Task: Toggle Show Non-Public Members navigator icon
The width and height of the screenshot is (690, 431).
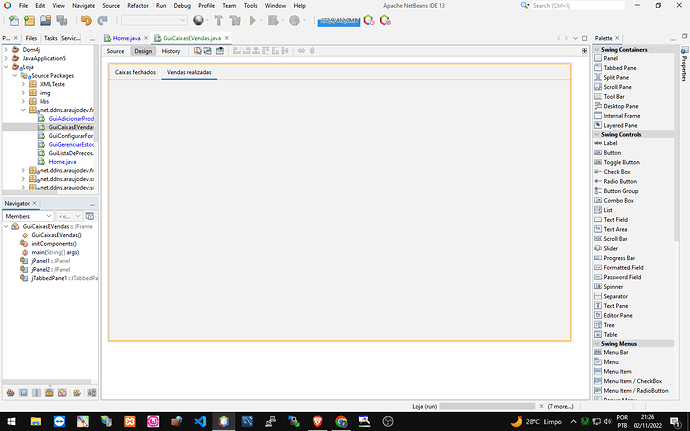Action: [49, 393]
